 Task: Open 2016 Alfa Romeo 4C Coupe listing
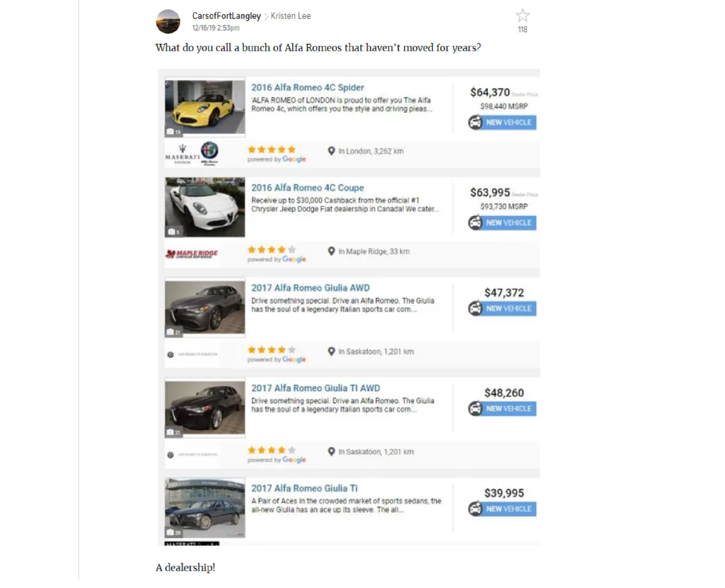307,188
